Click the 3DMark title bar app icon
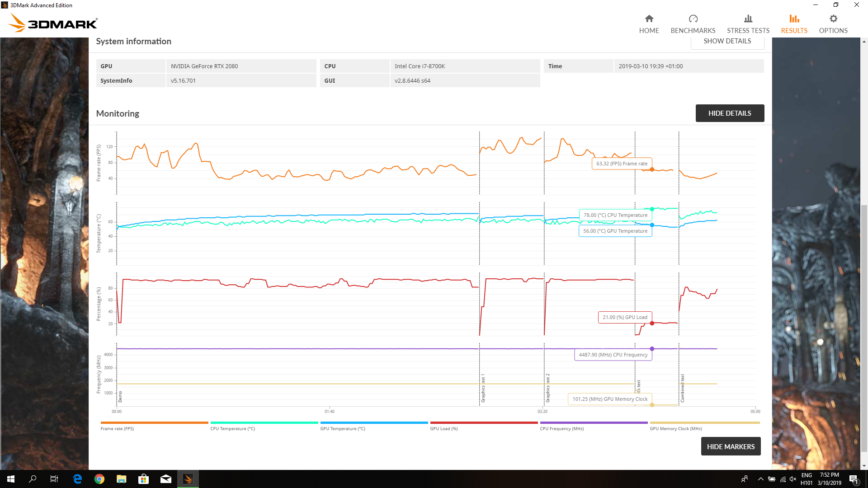The height and width of the screenshot is (488, 868). click(x=5, y=5)
